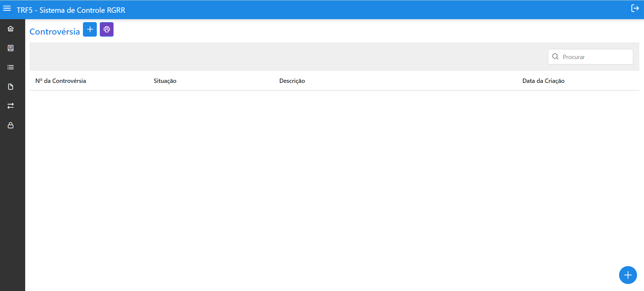Click the round floating plus button

tap(628, 275)
